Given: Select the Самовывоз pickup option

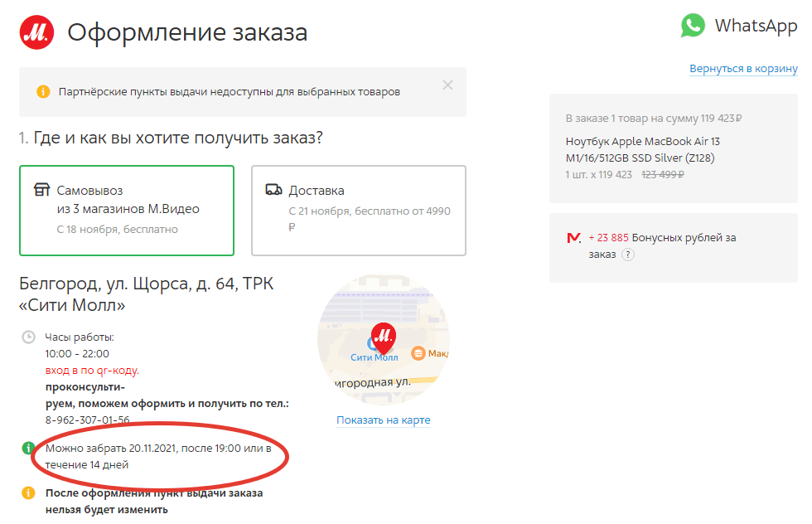Looking at the screenshot, I should point(127,211).
